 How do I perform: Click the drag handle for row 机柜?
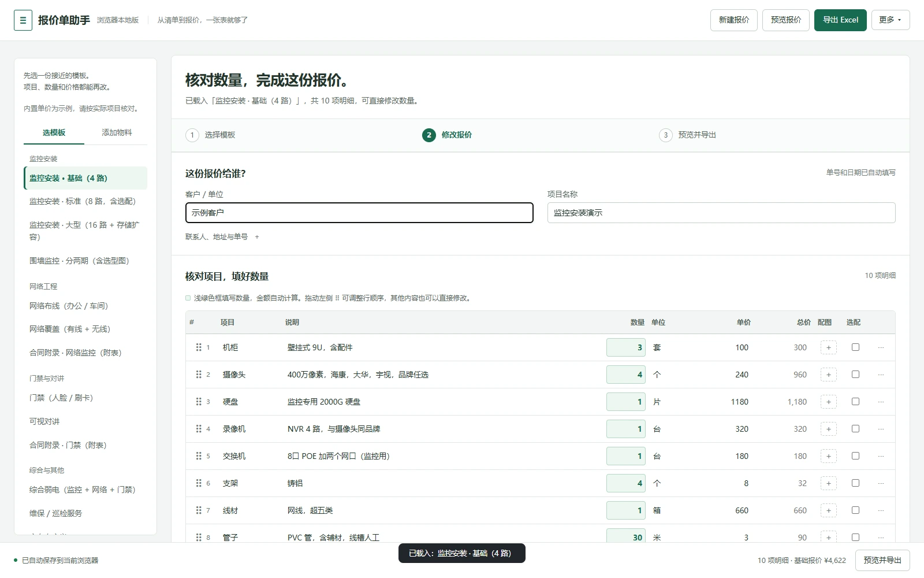tap(199, 347)
